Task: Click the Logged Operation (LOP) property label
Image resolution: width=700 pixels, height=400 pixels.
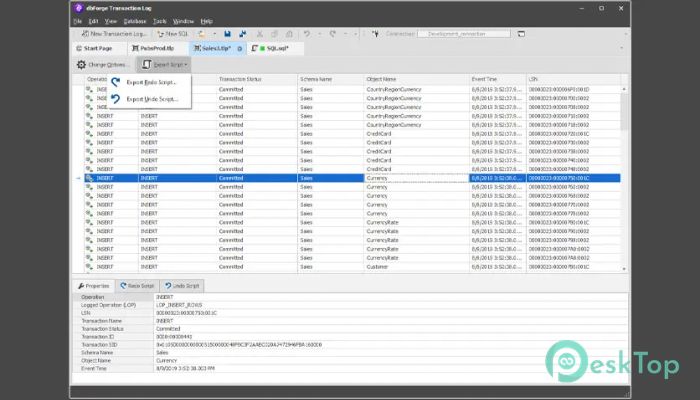Action: click(x=108, y=305)
